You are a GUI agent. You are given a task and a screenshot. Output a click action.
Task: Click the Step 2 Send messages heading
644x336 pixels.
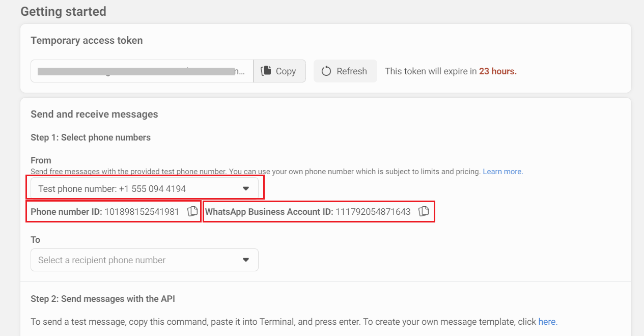(102, 299)
